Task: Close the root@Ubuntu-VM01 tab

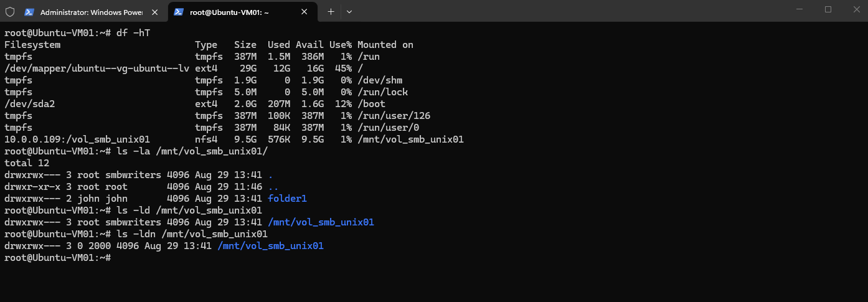Action: coord(303,12)
